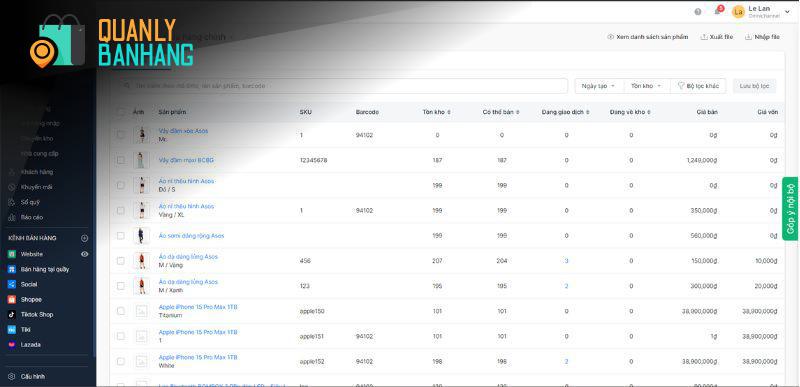Click the Sổ quỹ sidebar icon

point(12,202)
